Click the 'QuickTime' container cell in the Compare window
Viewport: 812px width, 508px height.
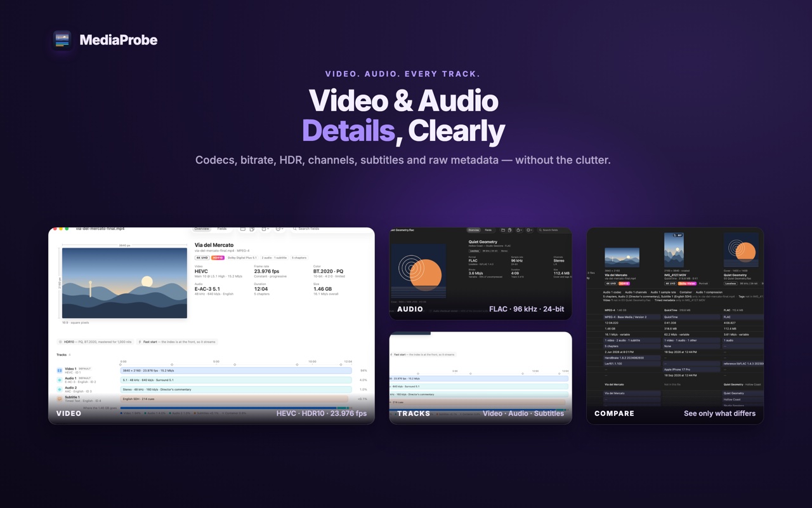coord(691,317)
